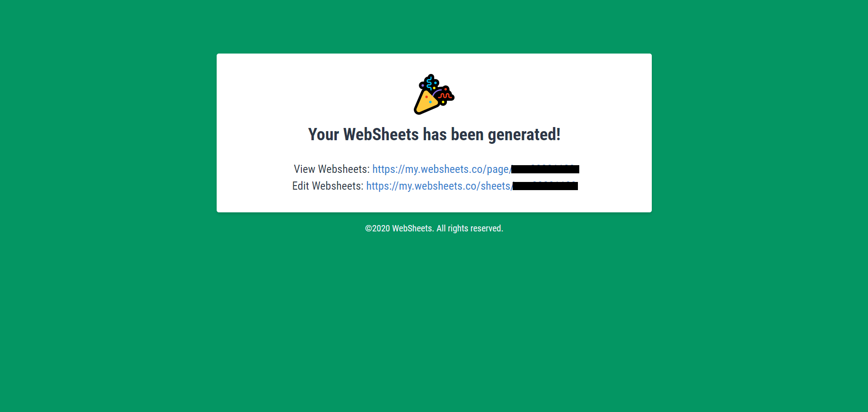Click the word 'generated!' in the heading
This screenshot has width=868, height=412.
pyautogui.click(x=524, y=134)
